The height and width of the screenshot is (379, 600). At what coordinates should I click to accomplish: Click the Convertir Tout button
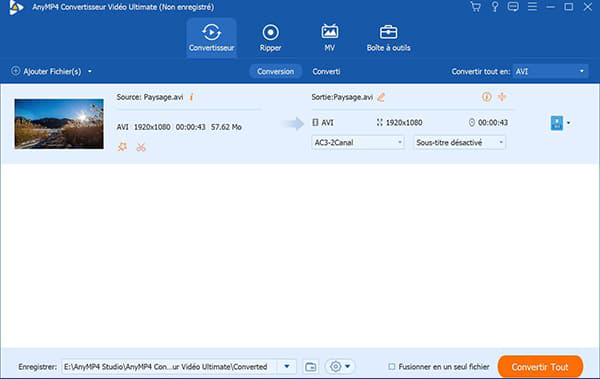click(x=540, y=367)
